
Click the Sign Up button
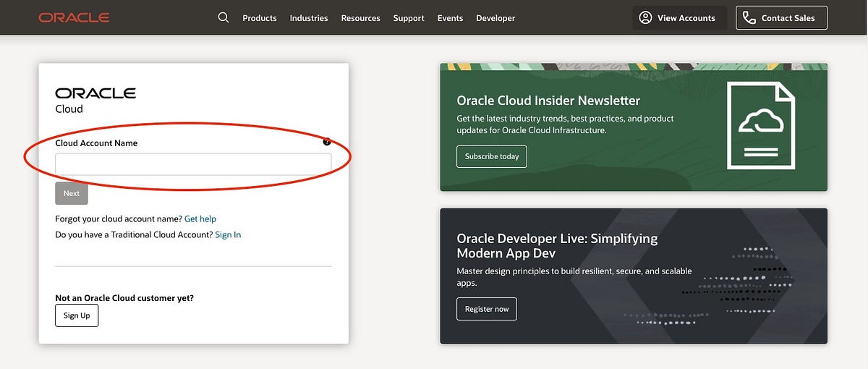coord(77,315)
